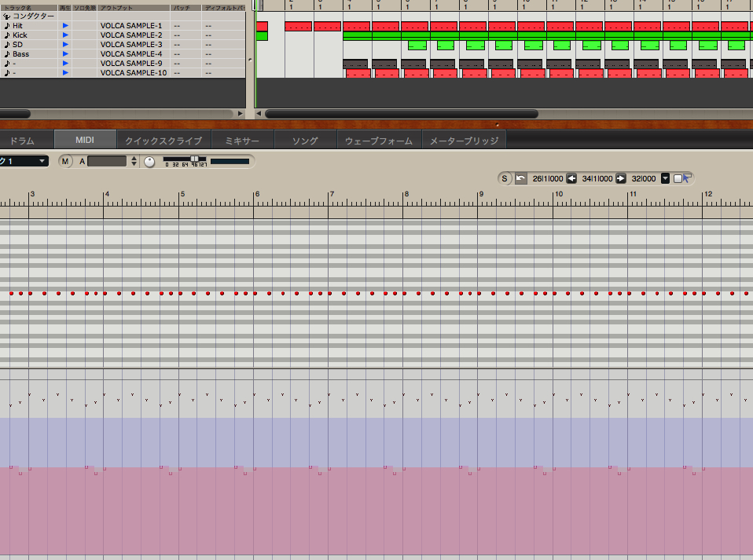Click the note icon beside VOLCA SAMPLE-10 track
753x560 pixels.
(7, 73)
